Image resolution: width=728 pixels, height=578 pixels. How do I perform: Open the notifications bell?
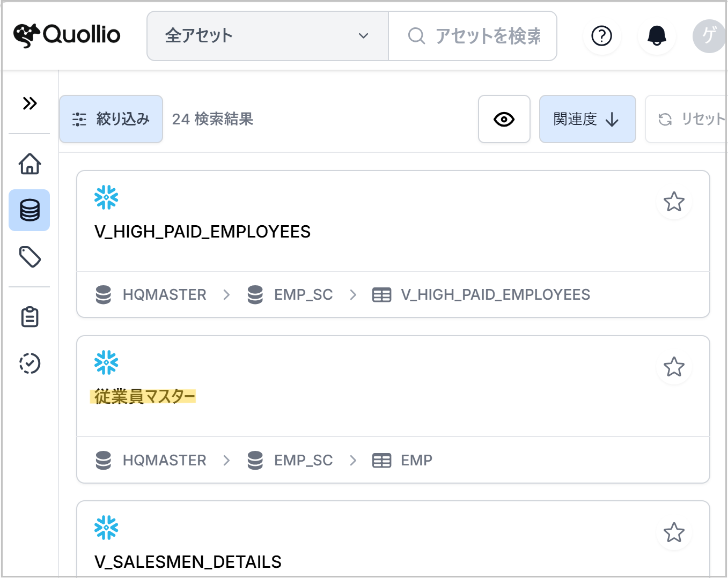pyautogui.click(x=657, y=36)
